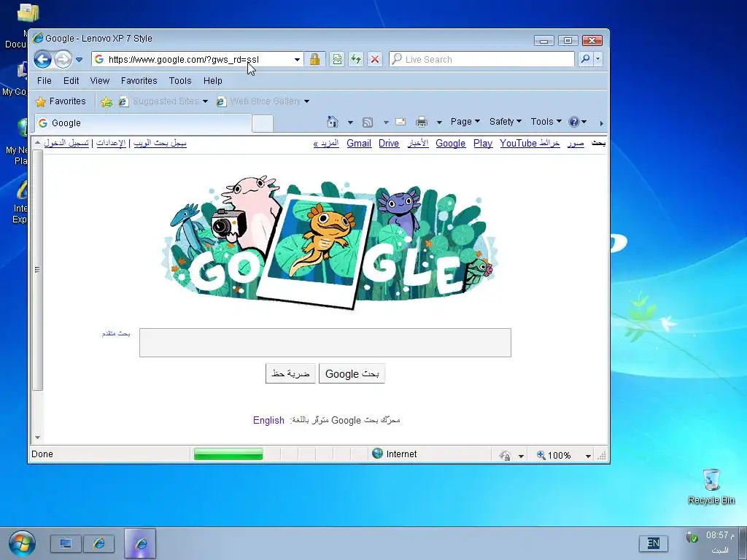Click the RSS feeds icon
The width and height of the screenshot is (747, 560).
pyautogui.click(x=368, y=122)
